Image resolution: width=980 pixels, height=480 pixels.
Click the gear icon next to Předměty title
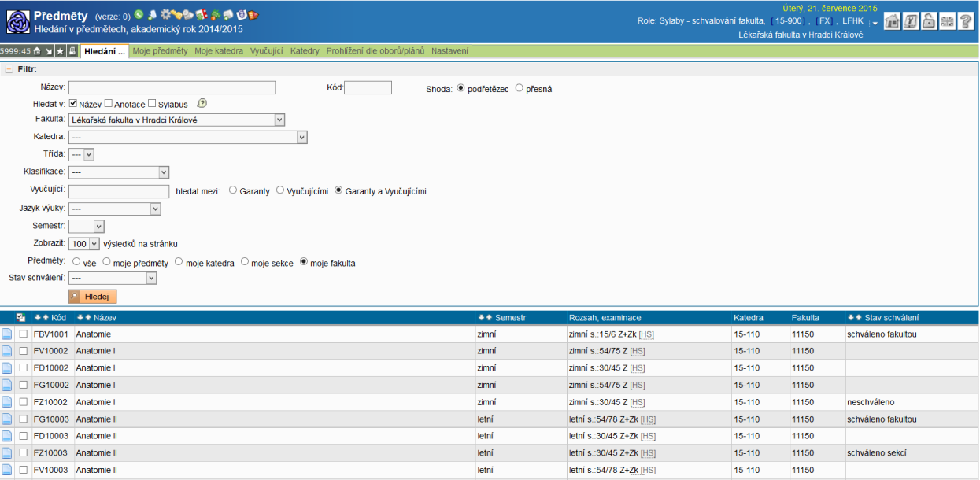pos(165,15)
